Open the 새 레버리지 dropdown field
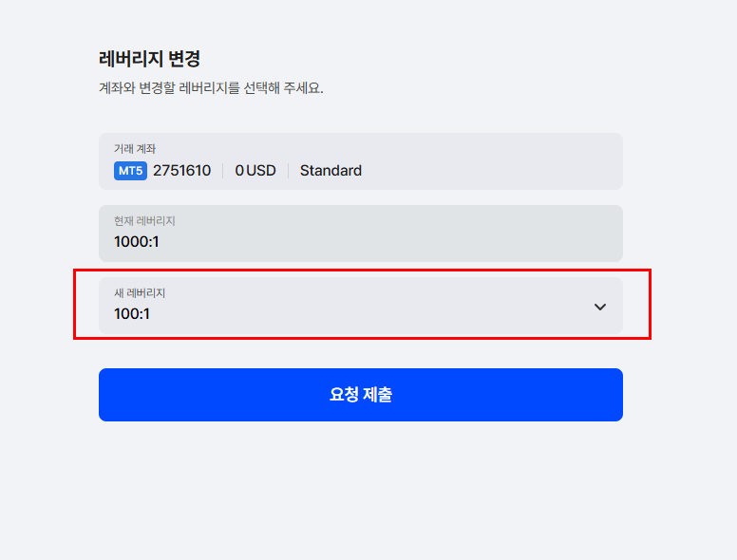The height and width of the screenshot is (560, 737). click(361, 306)
